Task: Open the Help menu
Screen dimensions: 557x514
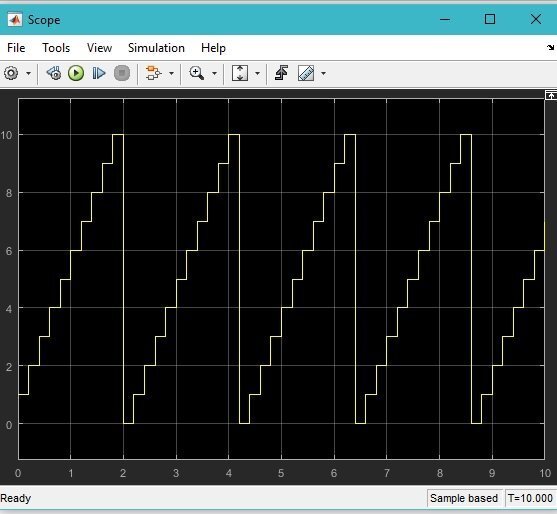Action: pos(213,48)
